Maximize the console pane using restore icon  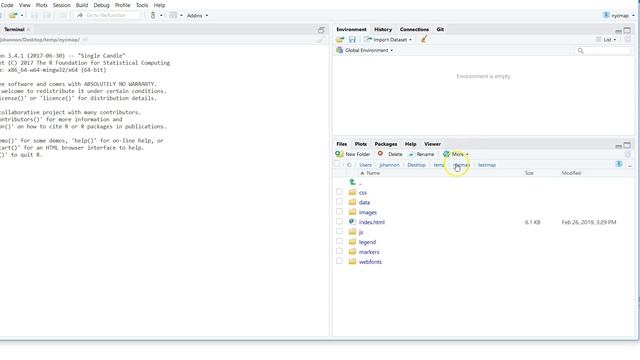tap(321, 30)
